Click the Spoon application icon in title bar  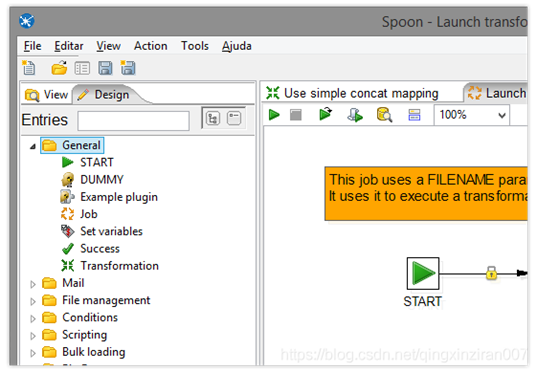coord(27,21)
